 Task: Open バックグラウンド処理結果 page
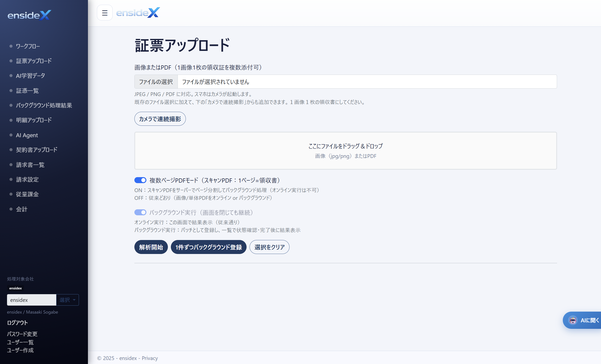44,105
